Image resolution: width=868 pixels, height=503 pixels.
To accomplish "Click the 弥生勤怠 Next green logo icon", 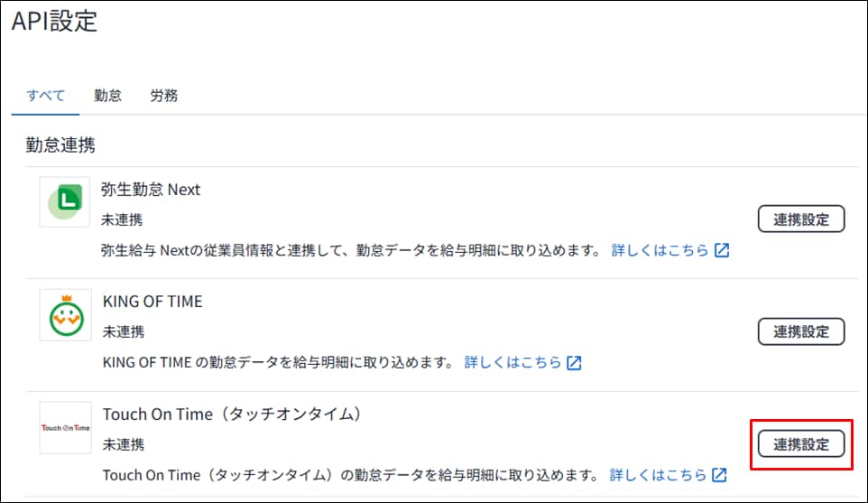I will pyautogui.click(x=65, y=202).
